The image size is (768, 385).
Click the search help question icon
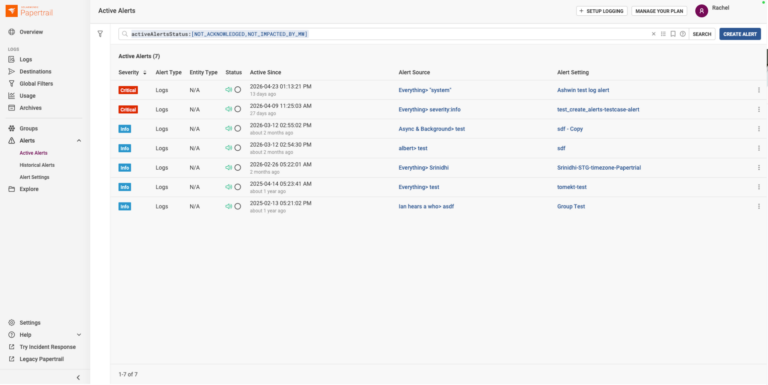(683, 34)
